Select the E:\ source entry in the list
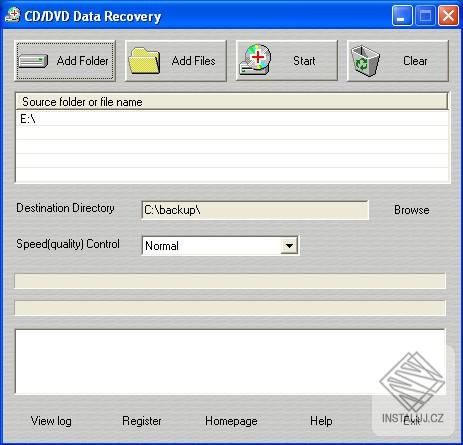463x445 pixels. pyautogui.click(x=232, y=119)
